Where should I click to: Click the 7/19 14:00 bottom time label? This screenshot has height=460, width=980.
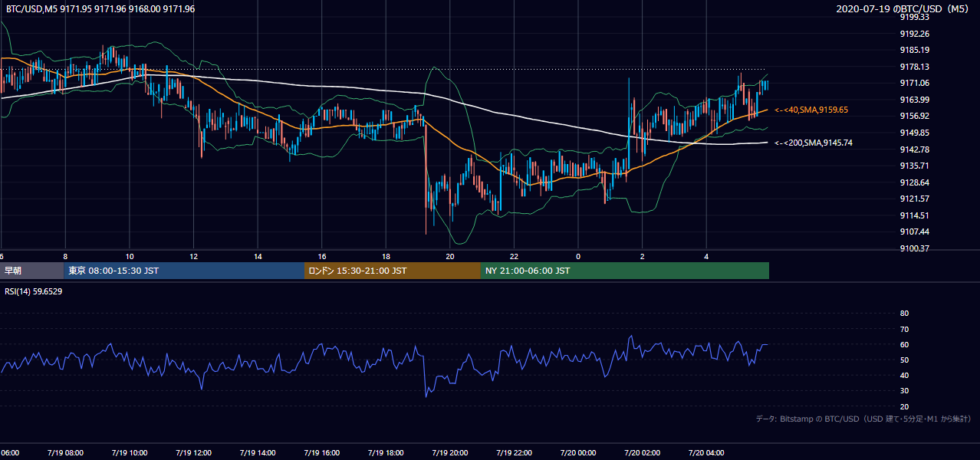point(258,453)
